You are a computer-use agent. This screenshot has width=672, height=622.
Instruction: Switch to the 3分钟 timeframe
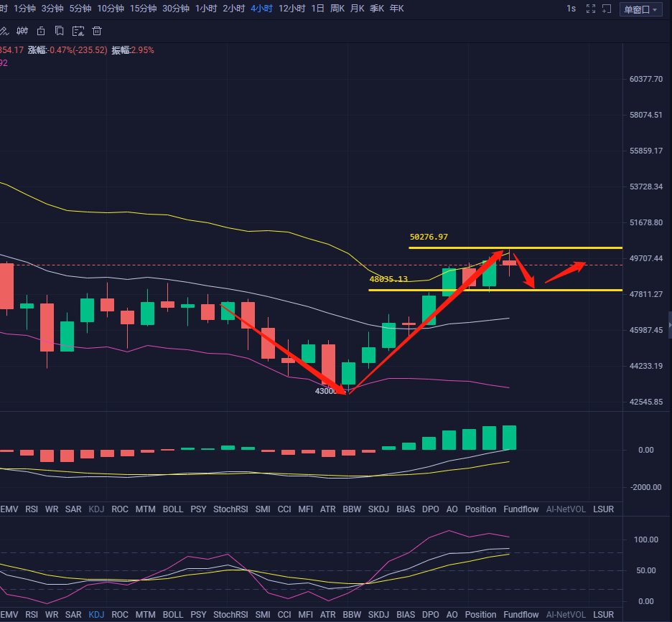52,9
